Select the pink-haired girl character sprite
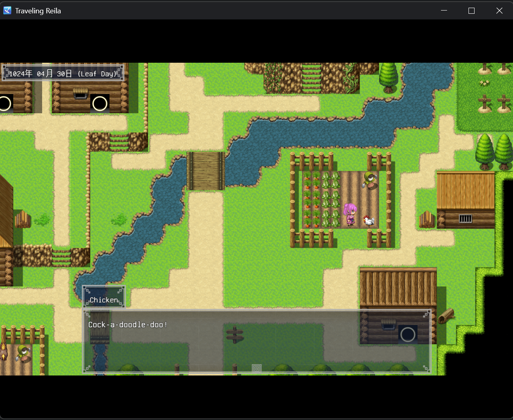 click(350, 214)
